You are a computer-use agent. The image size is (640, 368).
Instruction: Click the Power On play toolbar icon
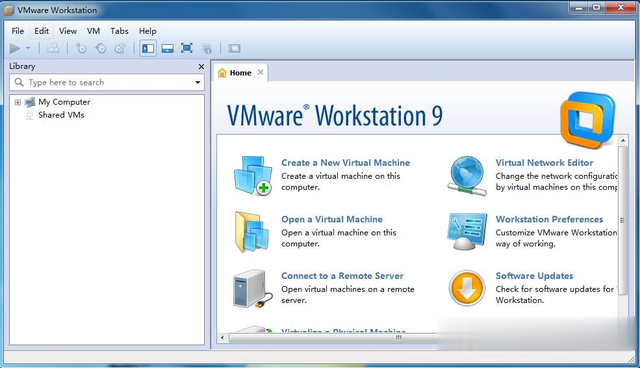[15, 49]
